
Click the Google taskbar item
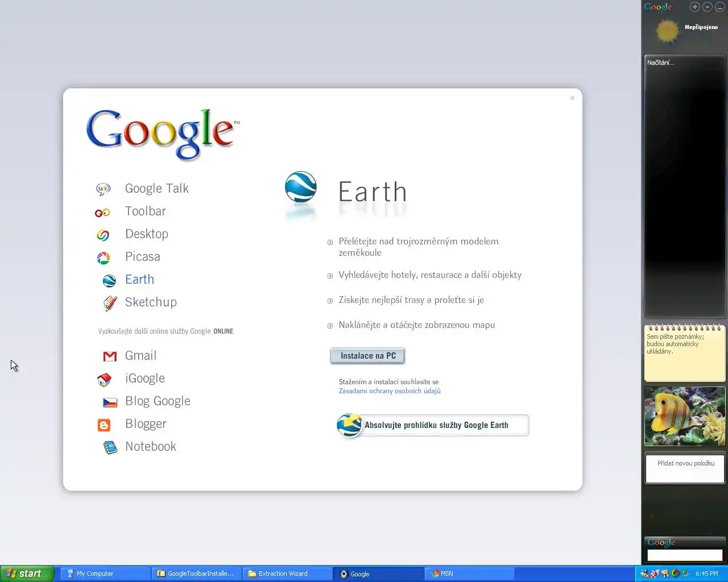coord(378,573)
